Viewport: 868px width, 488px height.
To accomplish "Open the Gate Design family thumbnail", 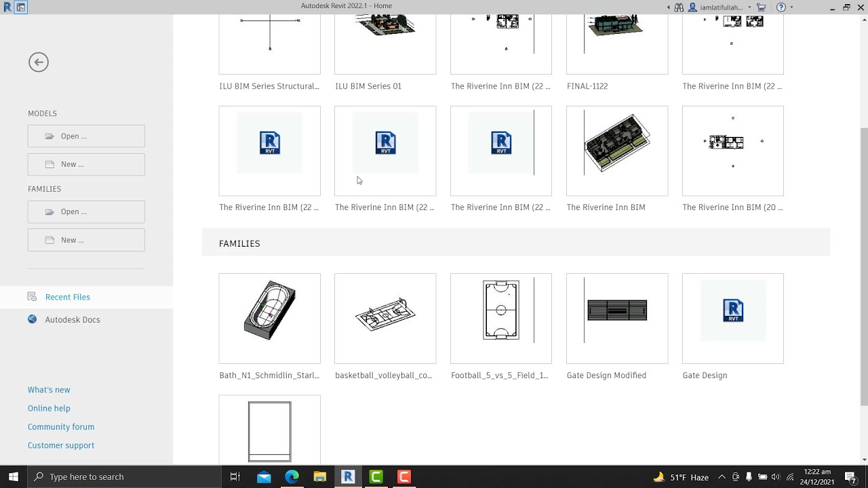I will (x=733, y=319).
